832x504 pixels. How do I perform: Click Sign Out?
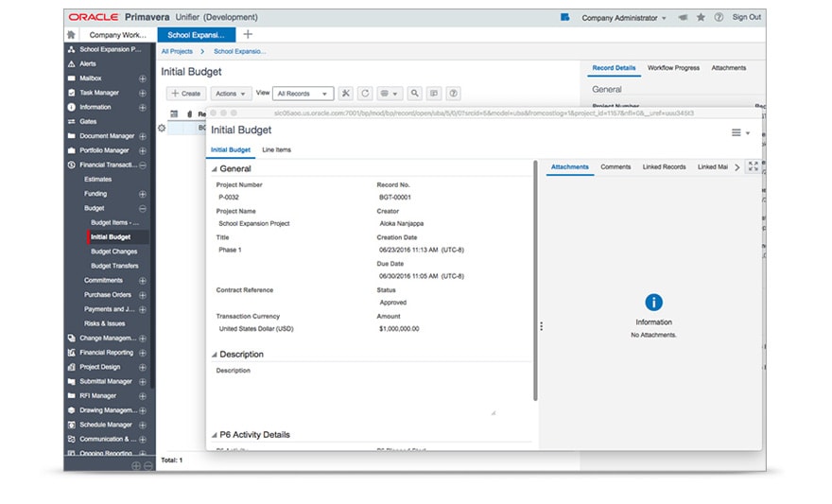pyautogui.click(x=747, y=18)
